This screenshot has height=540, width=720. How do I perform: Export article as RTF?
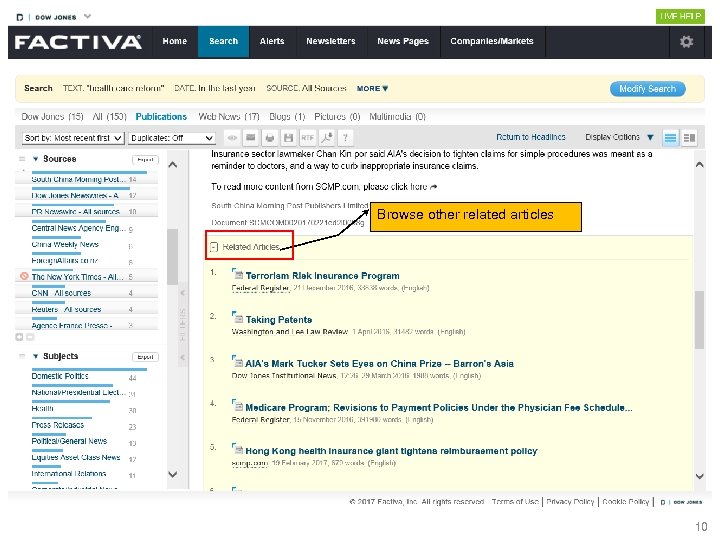pos(307,138)
